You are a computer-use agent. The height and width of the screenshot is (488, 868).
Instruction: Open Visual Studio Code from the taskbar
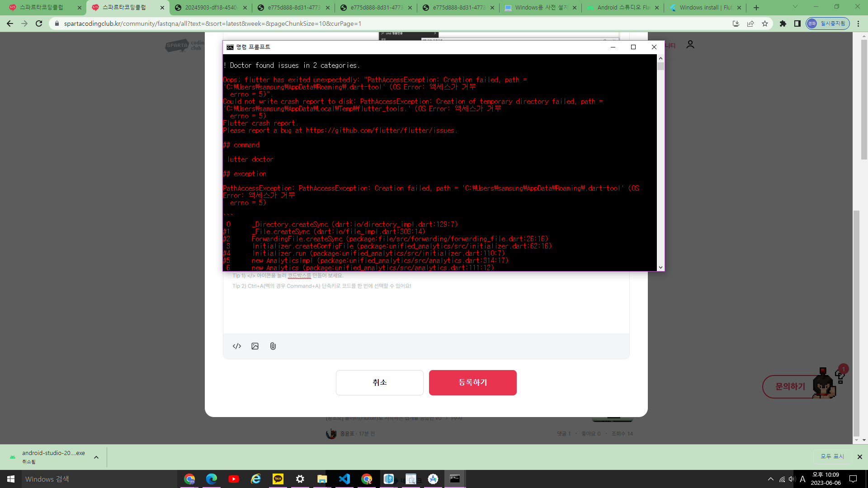click(x=344, y=479)
